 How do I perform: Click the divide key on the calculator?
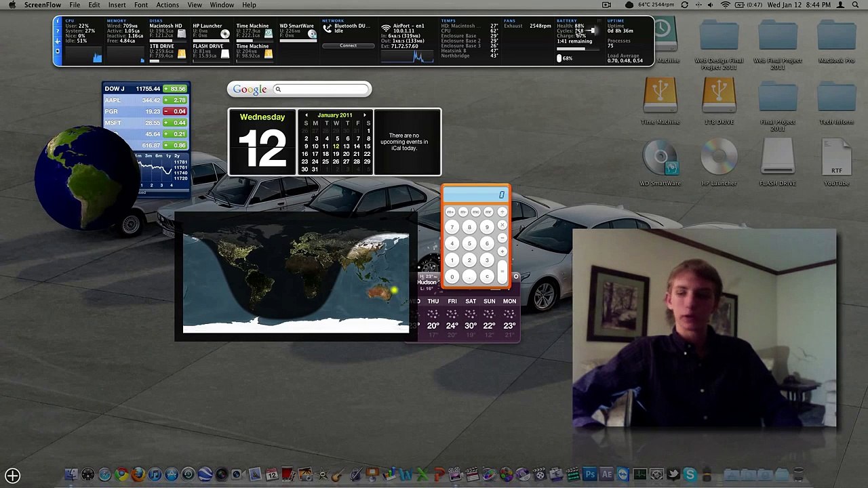pyautogui.click(x=502, y=211)
